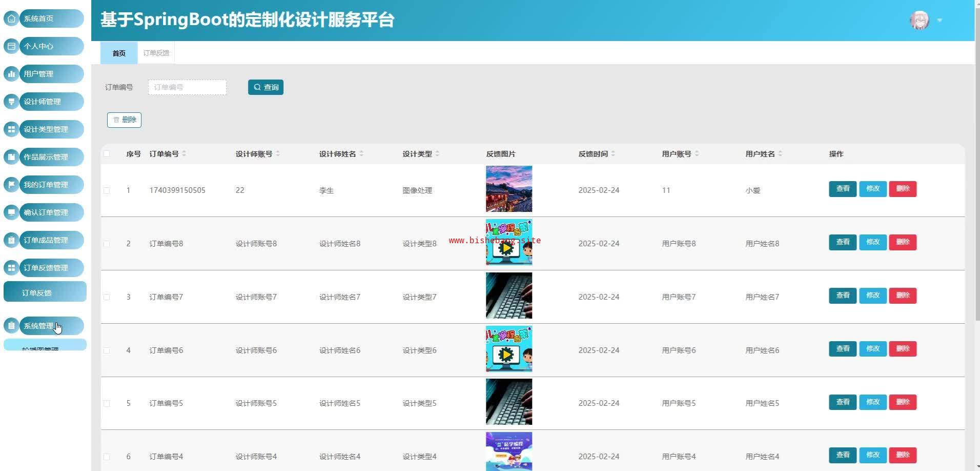Click the monitor icon for 确认订单管理
Image resolution: width=980 pixels, height=471 pixels.
point(11,212)
